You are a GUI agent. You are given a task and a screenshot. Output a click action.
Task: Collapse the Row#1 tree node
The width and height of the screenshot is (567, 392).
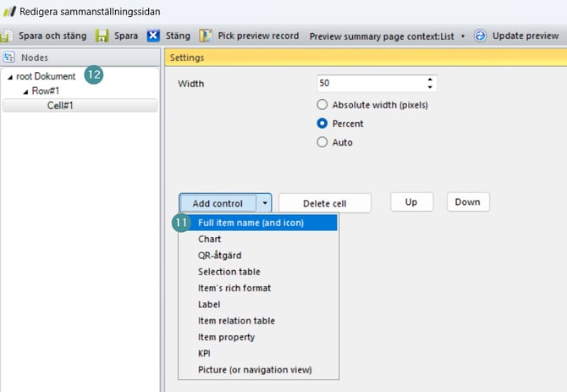(x=25, y=91)
